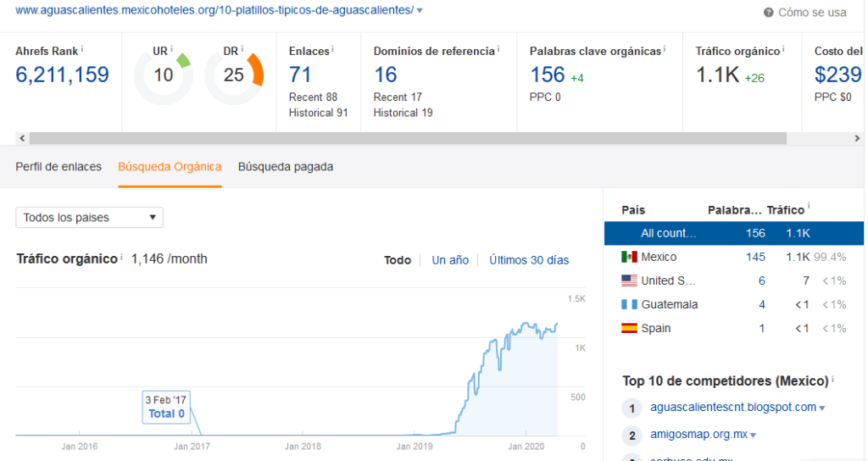Viewport: 868px width, 461px height.
Task: Select the Búsqueda Orgánica tab
Action: (x=170, y=167)
